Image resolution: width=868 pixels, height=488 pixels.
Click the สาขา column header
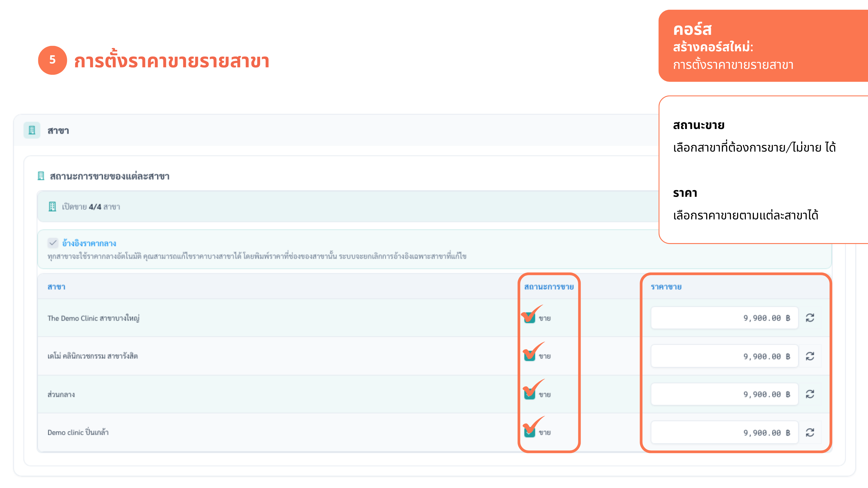click(x=56, y=287)
